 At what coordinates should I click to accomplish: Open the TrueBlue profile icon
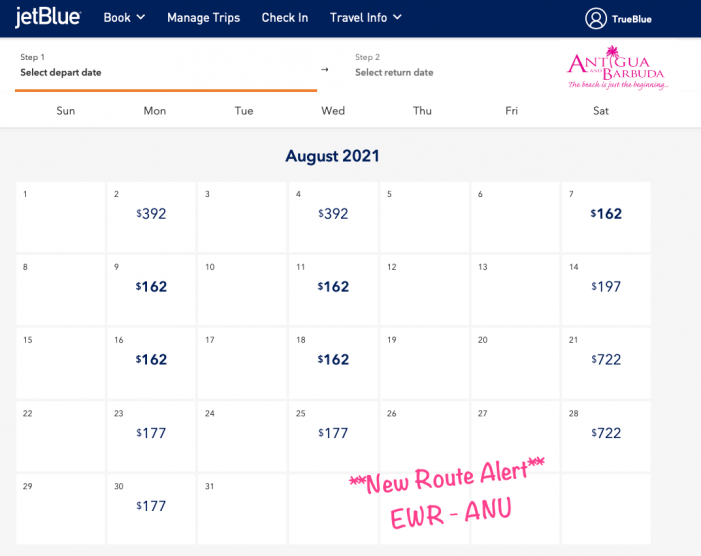(x=597, y=18)
